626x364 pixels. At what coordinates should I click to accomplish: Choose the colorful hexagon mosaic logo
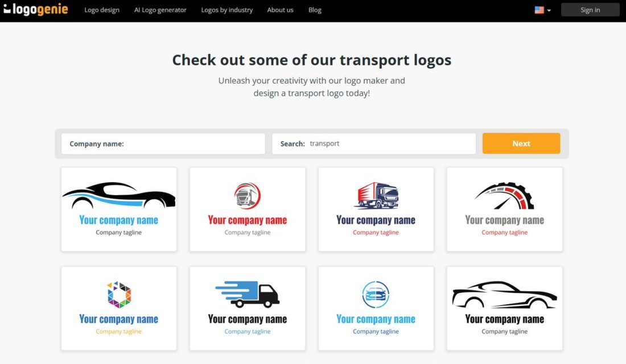[x=118, y=307]
